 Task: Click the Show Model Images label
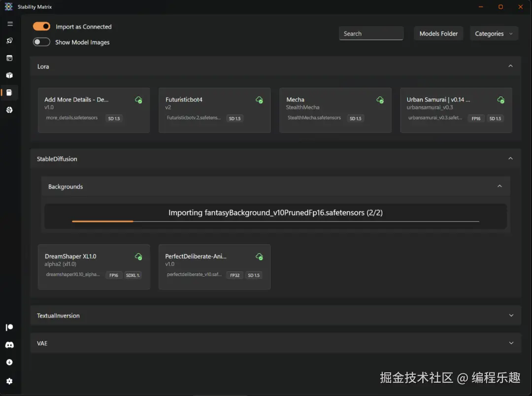pos(82,42)
